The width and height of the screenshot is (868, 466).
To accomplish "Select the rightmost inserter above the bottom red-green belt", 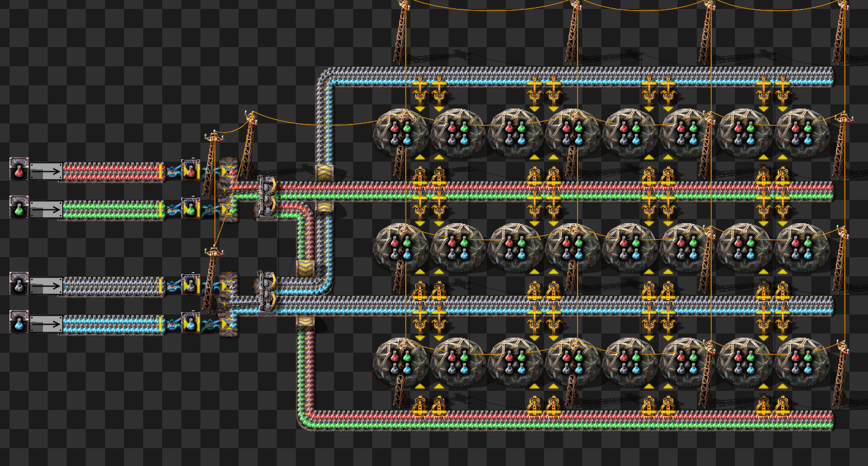I will coord(782,401).
